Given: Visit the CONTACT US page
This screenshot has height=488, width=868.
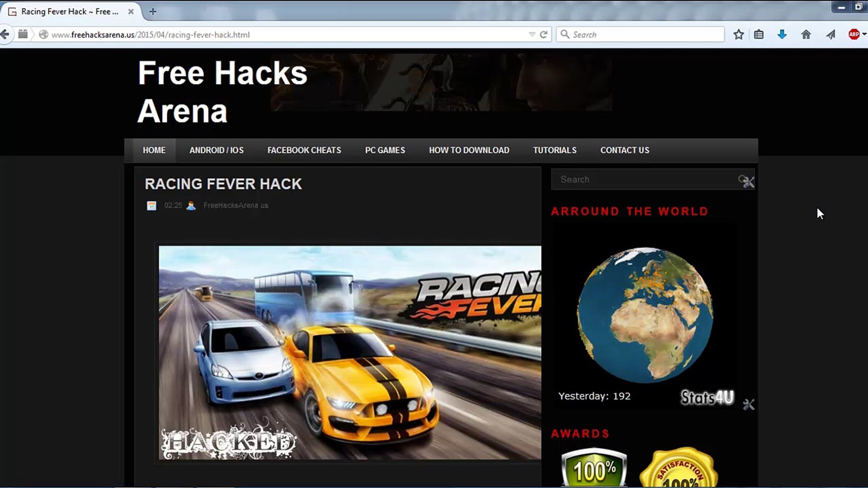Looking at the screenshot, I should [625, 150].
